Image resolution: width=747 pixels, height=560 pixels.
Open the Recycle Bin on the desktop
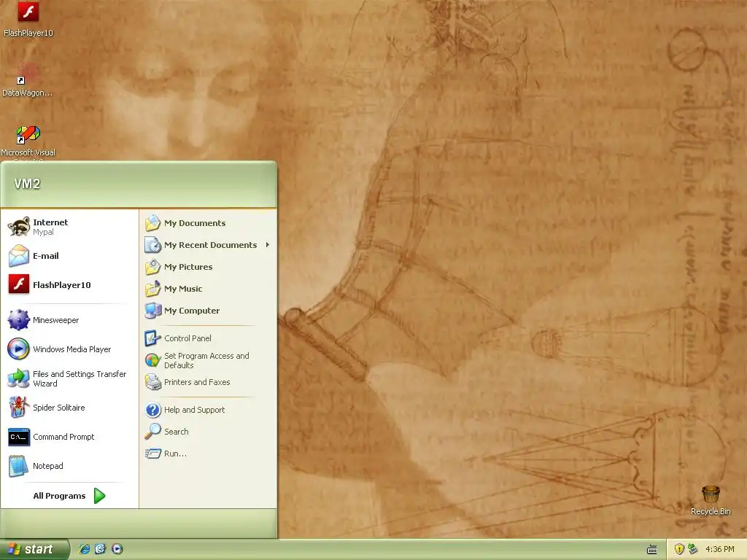[x=711, y=500]
